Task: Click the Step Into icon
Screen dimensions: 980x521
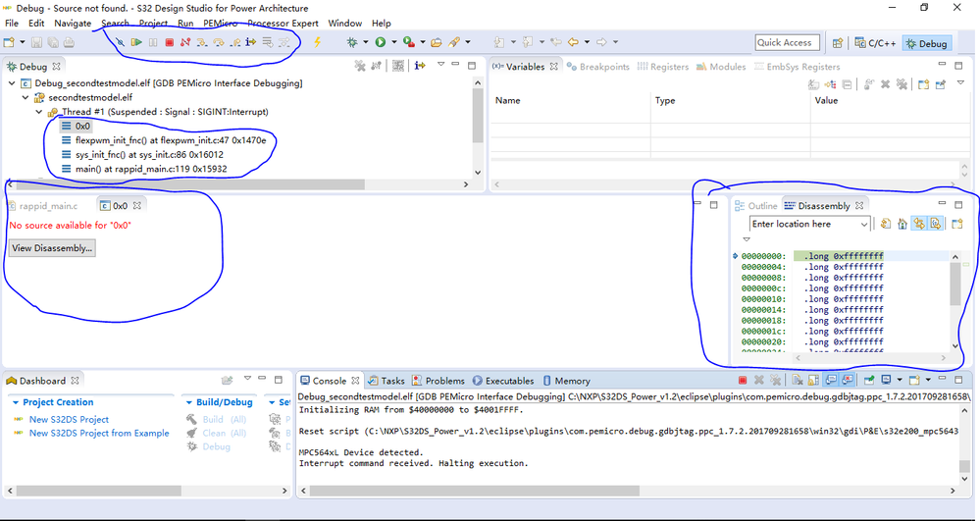Action: [x=202, y=42]
